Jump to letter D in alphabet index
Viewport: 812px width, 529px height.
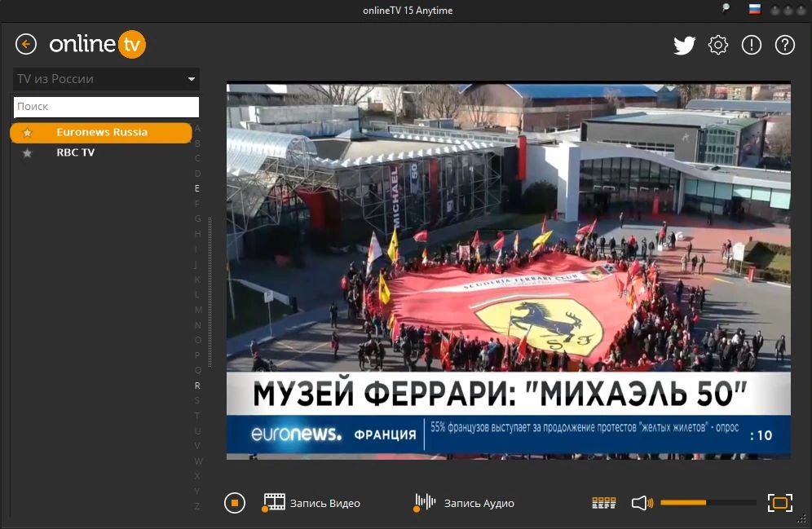pyautogui.click(x=197, y=174)
